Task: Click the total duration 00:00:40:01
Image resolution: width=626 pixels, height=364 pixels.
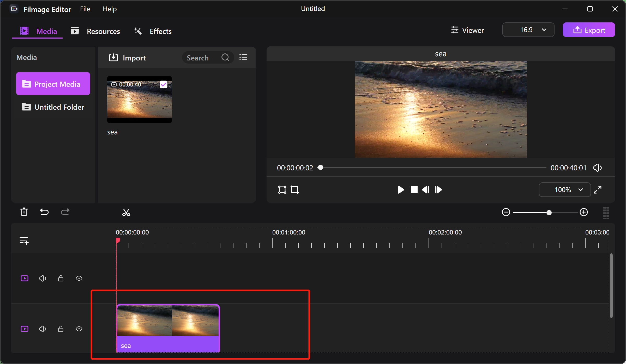Action: click(568, 168)
